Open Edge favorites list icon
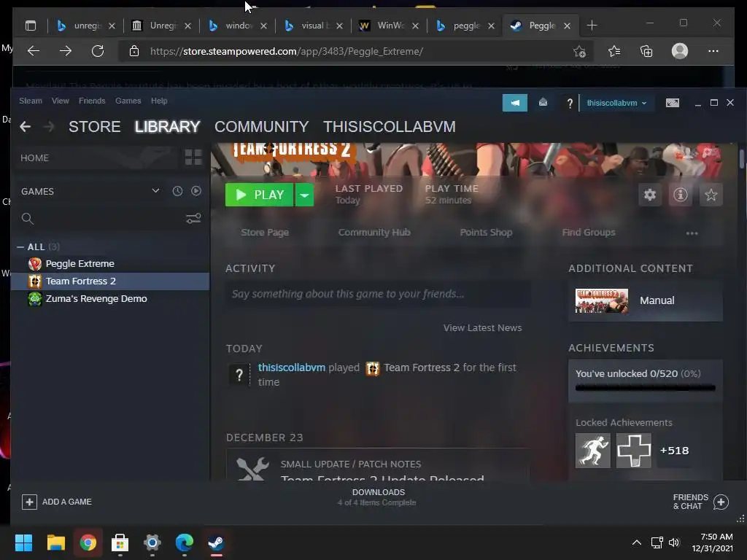The height and width of the screenshot is (560, 747). pos(614,52)
